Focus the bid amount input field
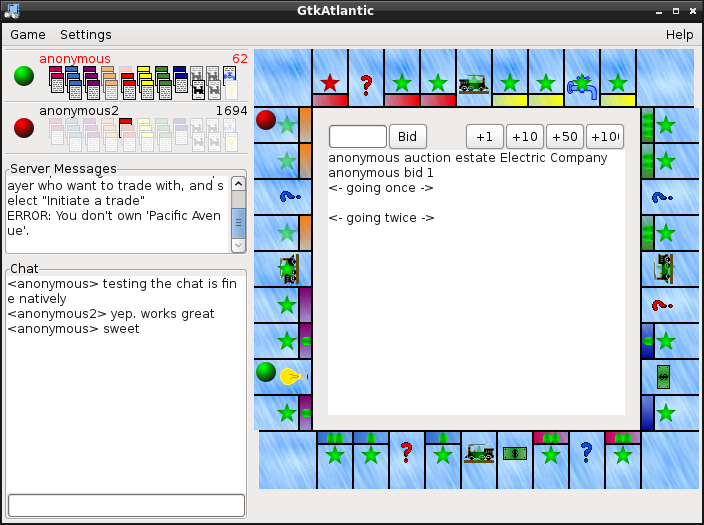 (357, 137)
